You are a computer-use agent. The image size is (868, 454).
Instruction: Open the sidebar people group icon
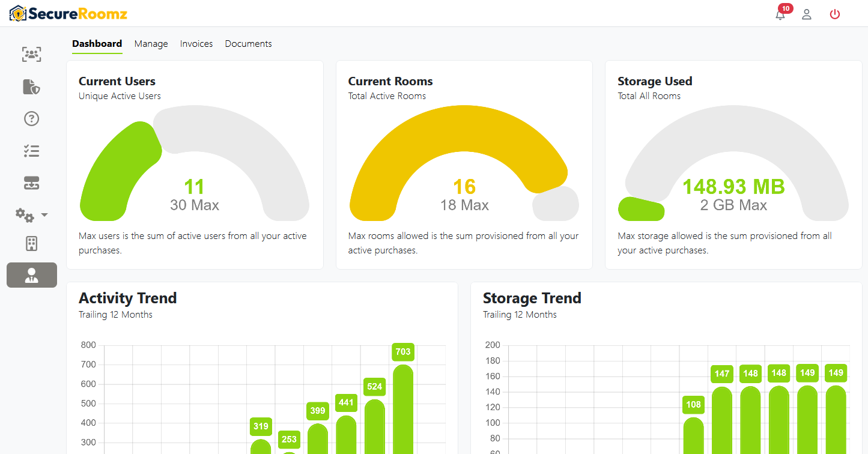tap(31, 55)
